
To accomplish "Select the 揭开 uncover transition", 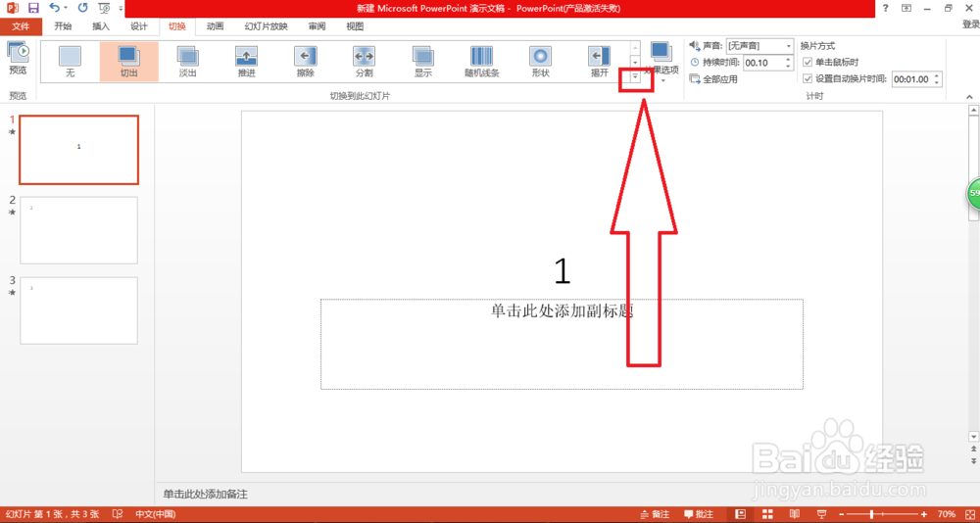I will coord(600,62).
